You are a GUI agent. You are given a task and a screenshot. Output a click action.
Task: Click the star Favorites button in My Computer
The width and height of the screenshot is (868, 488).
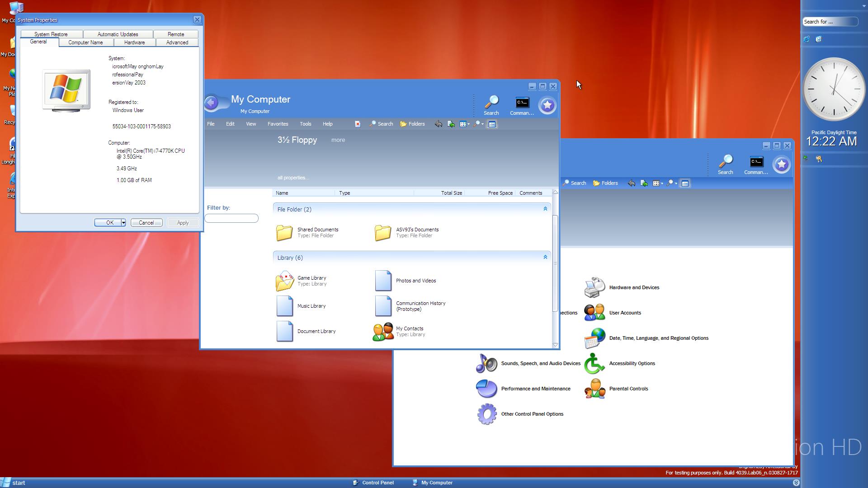coord(547,105)
